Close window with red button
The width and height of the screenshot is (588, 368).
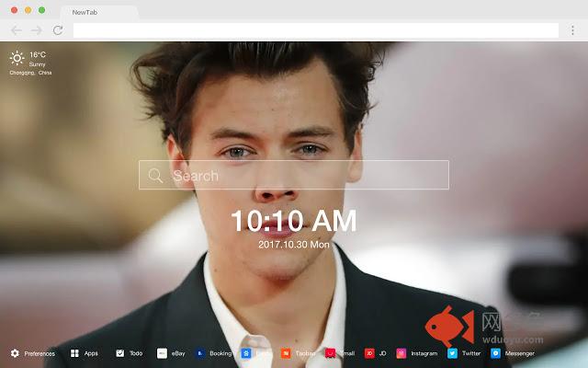coord(15,10)
